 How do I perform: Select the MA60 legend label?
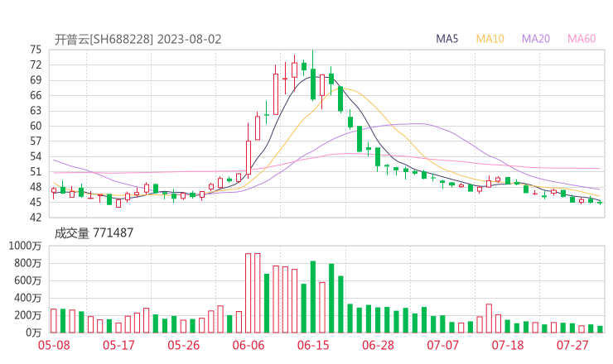pyautogui.click(x=582, y=39)
